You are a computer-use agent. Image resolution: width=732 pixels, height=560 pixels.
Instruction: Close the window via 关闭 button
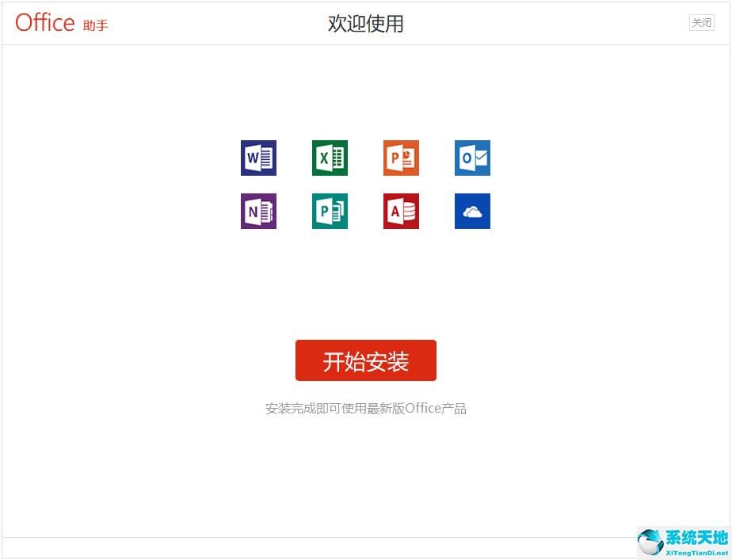click(x=702, y=22)
